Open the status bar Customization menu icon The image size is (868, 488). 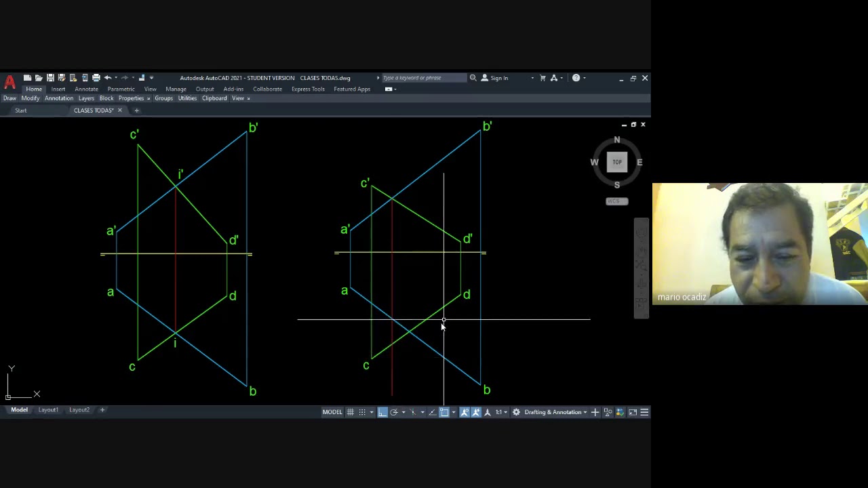click(645, 412)
